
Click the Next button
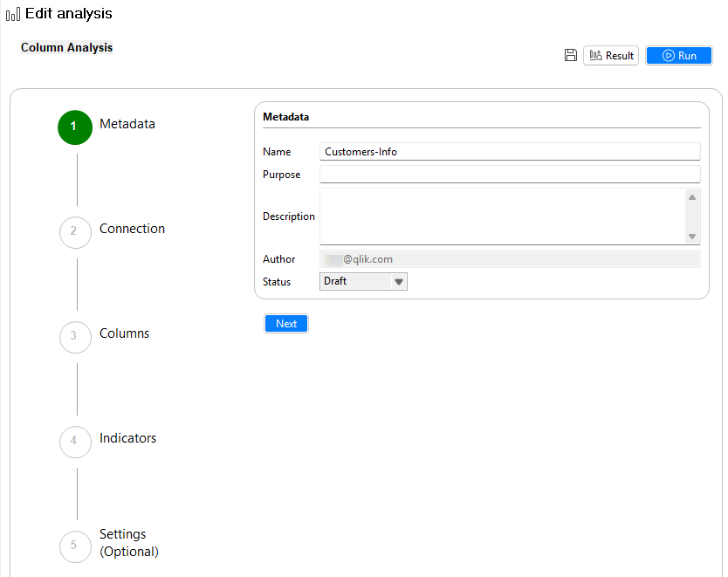pos(285,323)
